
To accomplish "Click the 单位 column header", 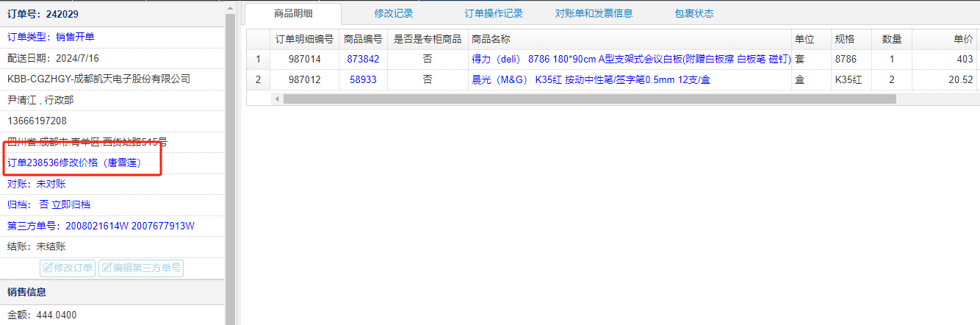I will pyautogui.click(x=811, y=39).
